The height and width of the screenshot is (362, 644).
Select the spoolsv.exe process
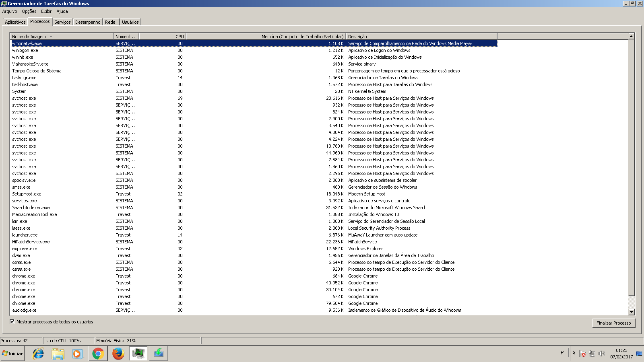point(254,180)
